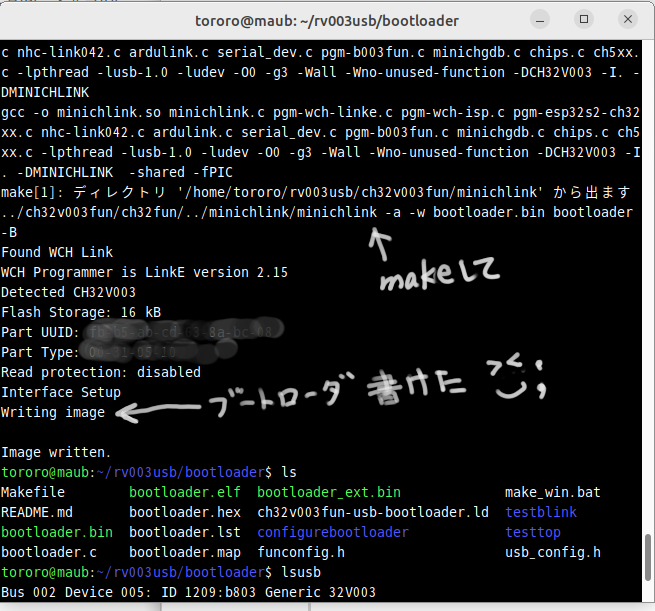Click 'Read protection: disabled' line

click(x=101, y=372)
